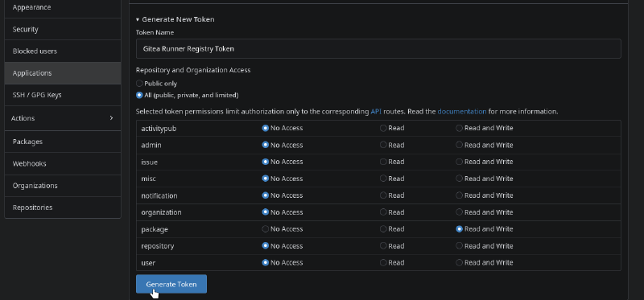Open Actions settings in sidebar

coord(63,118)
